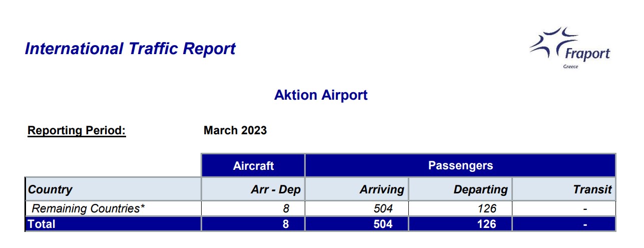Click the Aircraft column group header
Image resolution: width=644 pixels, height=248 pixels.
[253, 165]
